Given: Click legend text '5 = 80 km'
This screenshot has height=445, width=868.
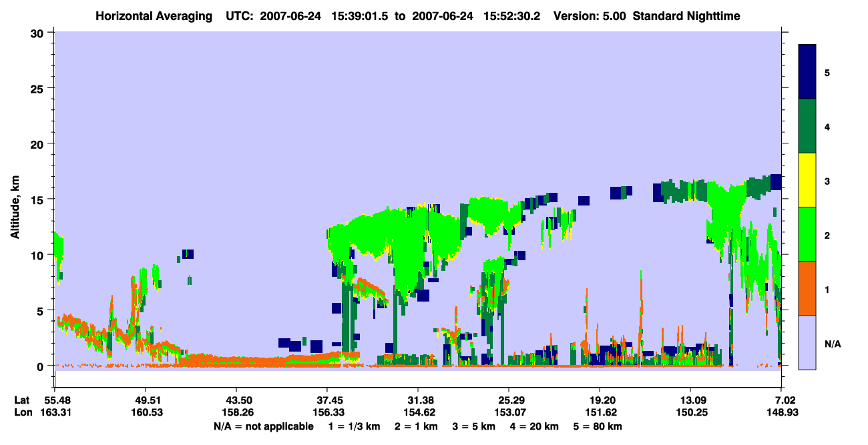Looking at the screenshot, I should pos(598,426).
